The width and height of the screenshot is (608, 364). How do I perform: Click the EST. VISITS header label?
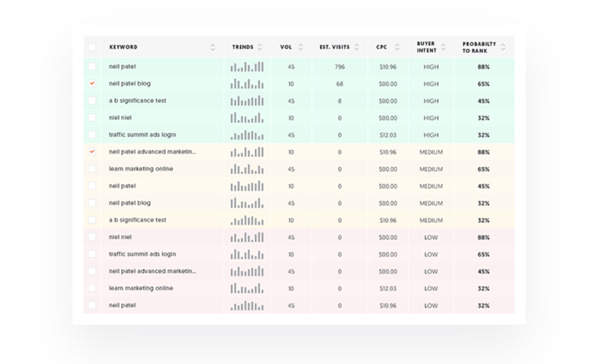coord(335,47)
